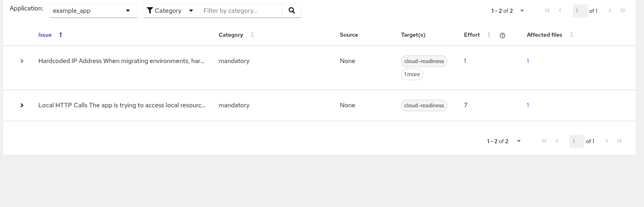This screenshot has height=207, width=644.
Task: Click the Category column sort icon
Action: click(x=252, y=35)
